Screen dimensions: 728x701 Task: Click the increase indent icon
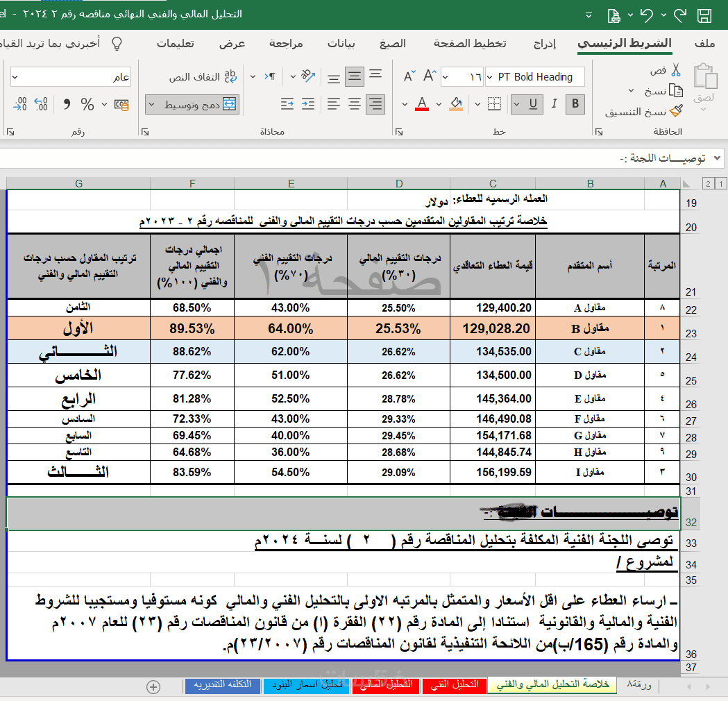point(308,104)
